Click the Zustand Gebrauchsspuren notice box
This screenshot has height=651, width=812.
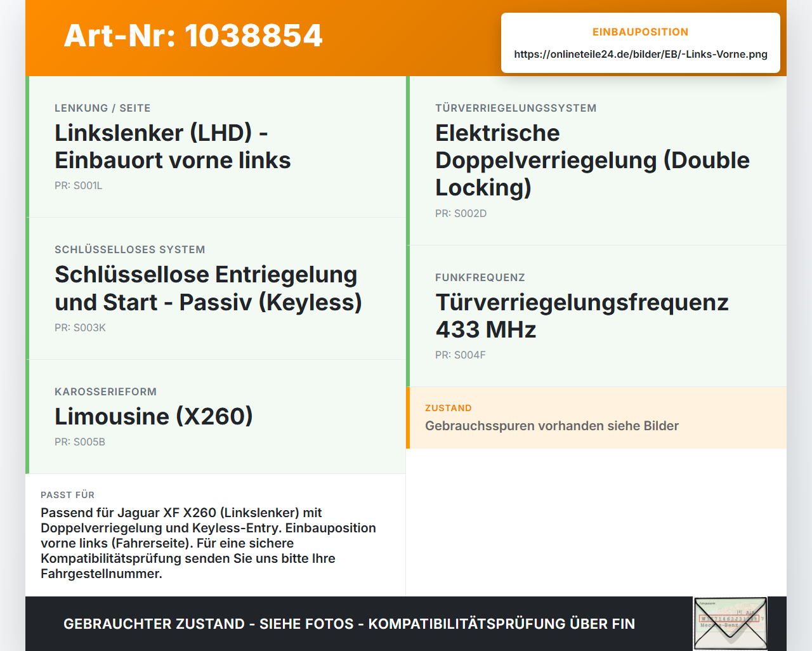(596, 418)
